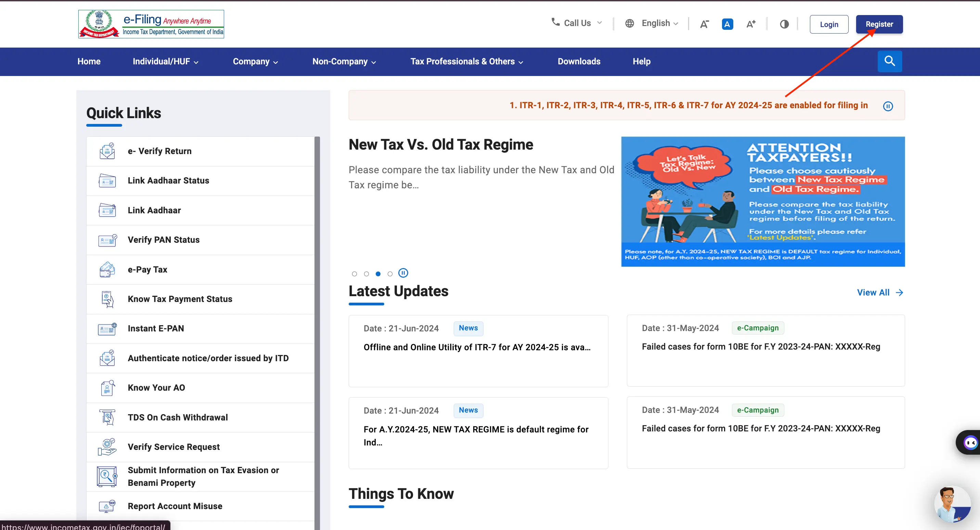The image size is (980, 530).
Task: Click the Link Aadhaar Status card icon
Action: [107, 180]
